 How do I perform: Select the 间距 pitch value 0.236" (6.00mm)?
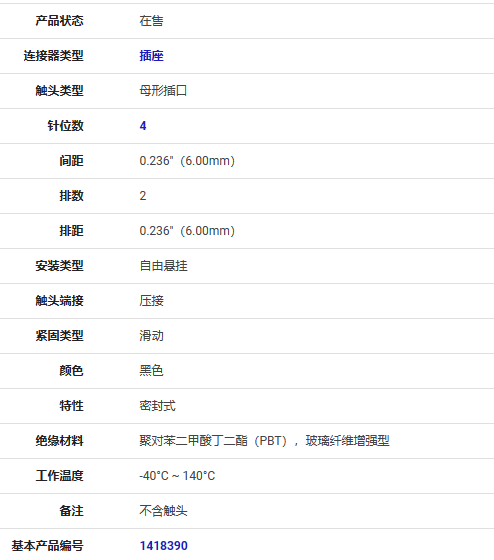tap(187, 161)
